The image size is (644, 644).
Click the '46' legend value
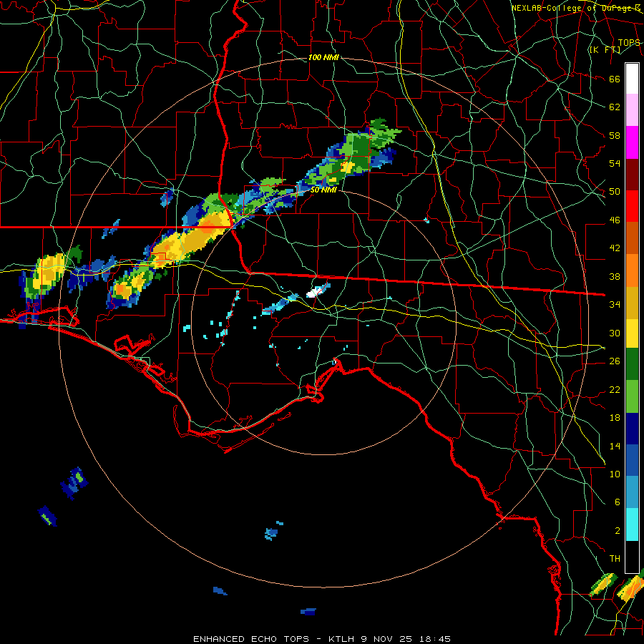tap(615, 220)
